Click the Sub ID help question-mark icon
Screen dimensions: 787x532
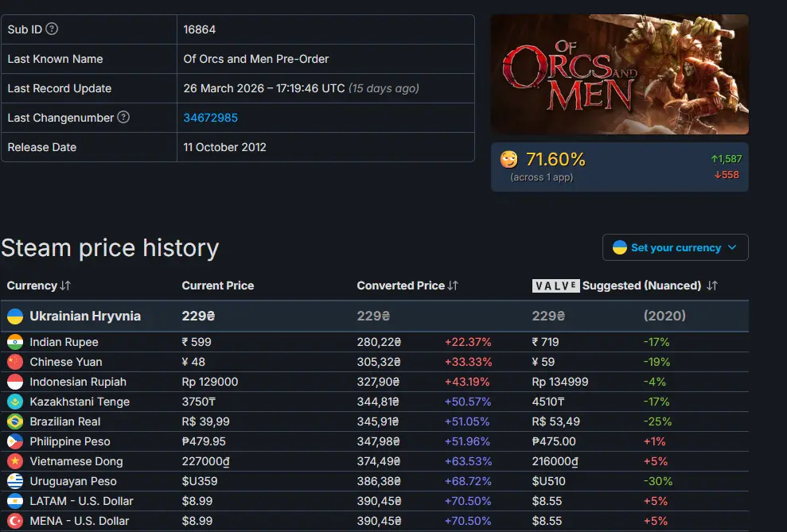52,29
